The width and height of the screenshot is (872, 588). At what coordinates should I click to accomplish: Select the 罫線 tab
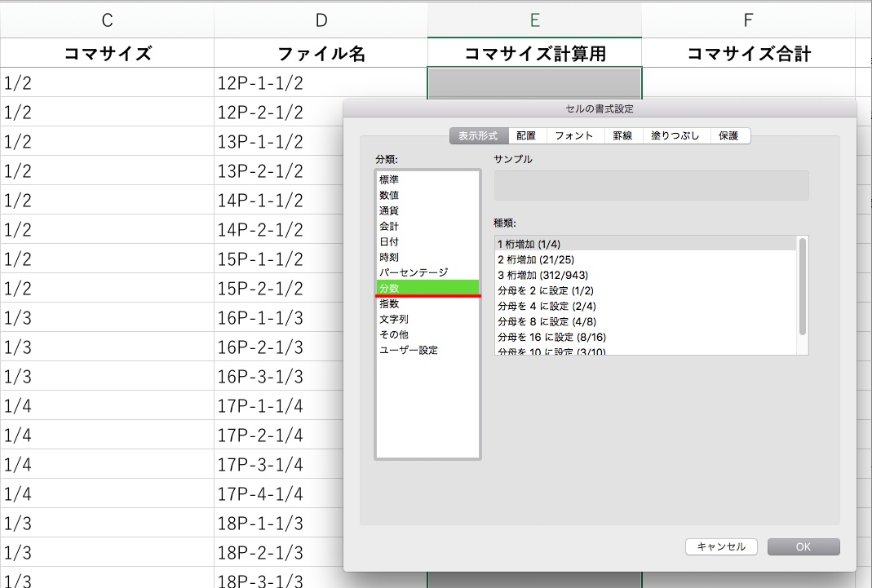622,136
